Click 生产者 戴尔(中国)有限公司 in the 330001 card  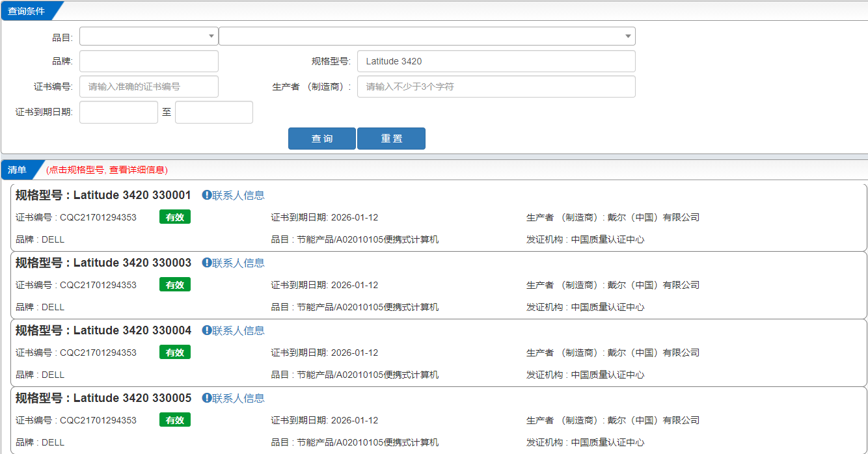[613, 217]
